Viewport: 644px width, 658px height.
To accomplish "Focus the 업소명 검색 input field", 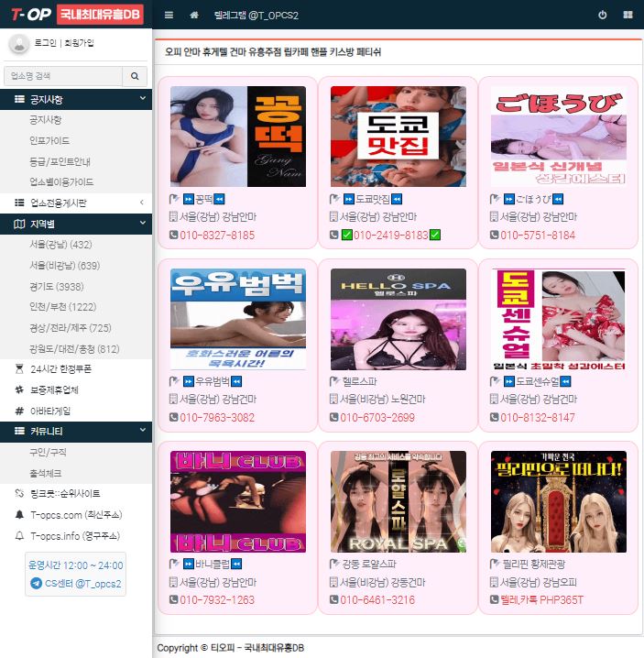I will (63, 76).
